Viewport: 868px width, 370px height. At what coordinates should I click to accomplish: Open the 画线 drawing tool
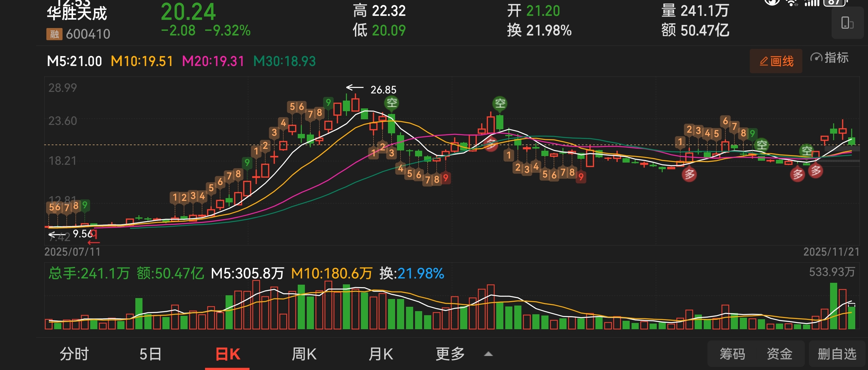[x=776, y=61]
